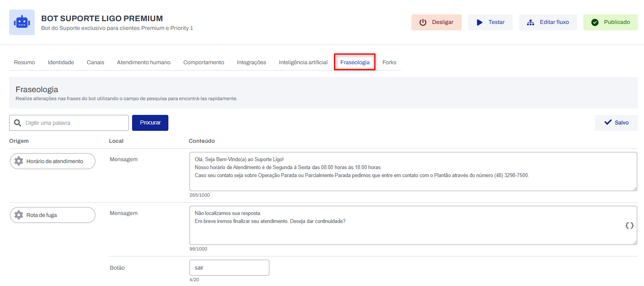
Task: Switch to Inteligência artificial tab
Action: pos(303,63)
